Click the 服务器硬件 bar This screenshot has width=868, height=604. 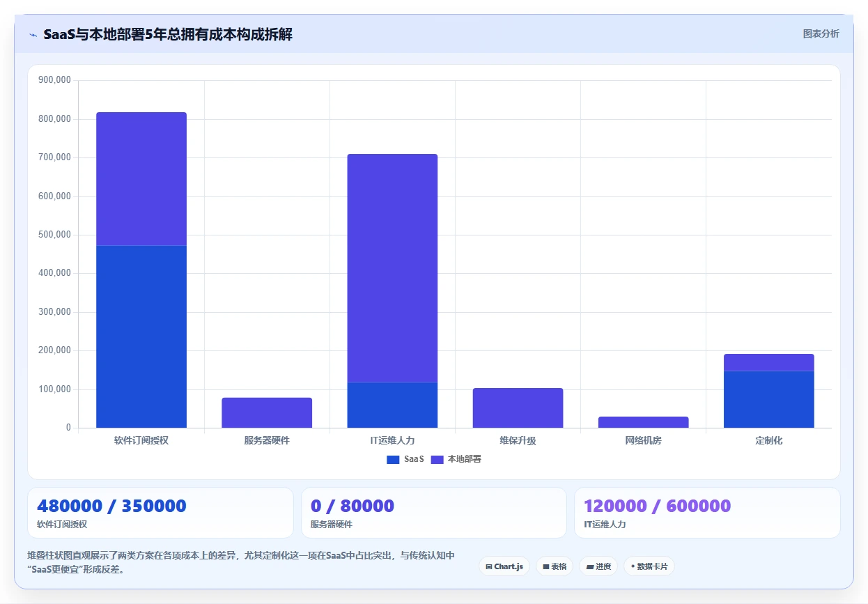click(267, 412)
